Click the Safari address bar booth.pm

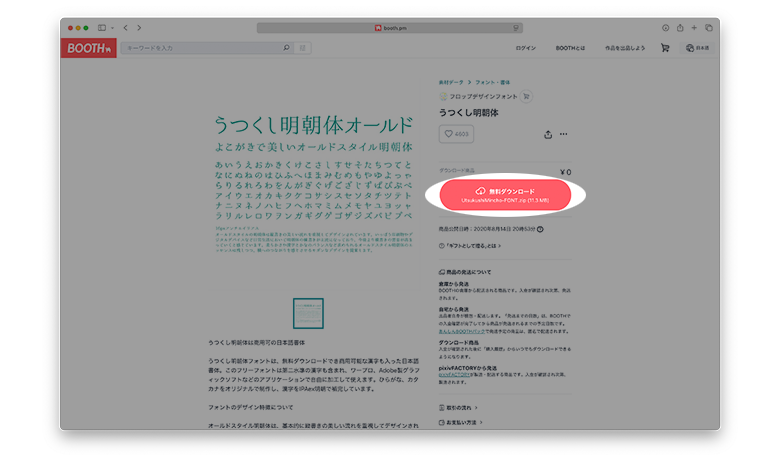point(390,28)
